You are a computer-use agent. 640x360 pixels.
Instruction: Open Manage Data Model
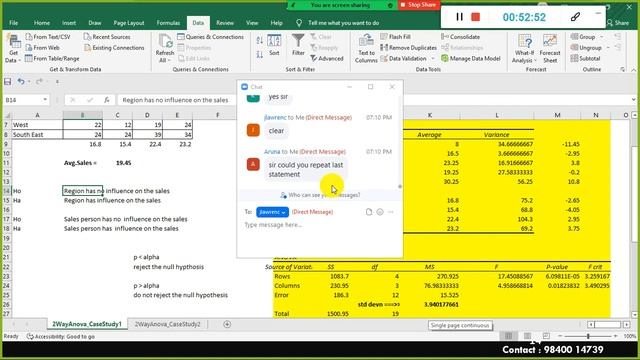pos(471,58)
